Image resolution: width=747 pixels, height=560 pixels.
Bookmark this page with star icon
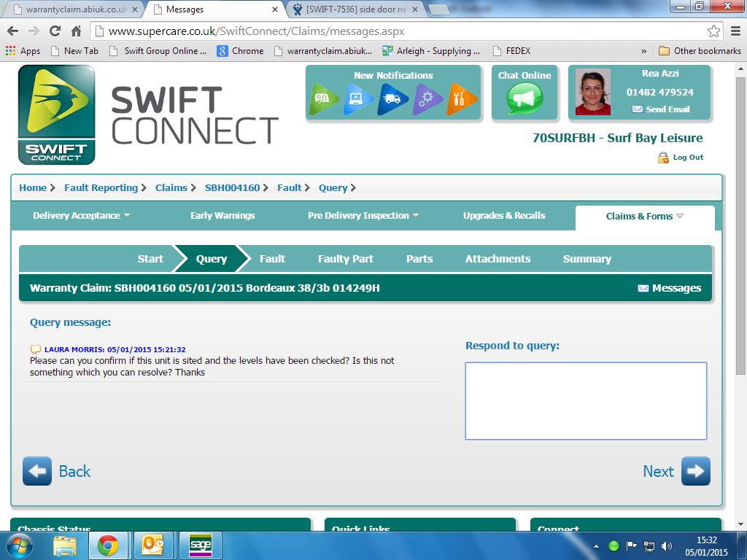coord(713,31)
